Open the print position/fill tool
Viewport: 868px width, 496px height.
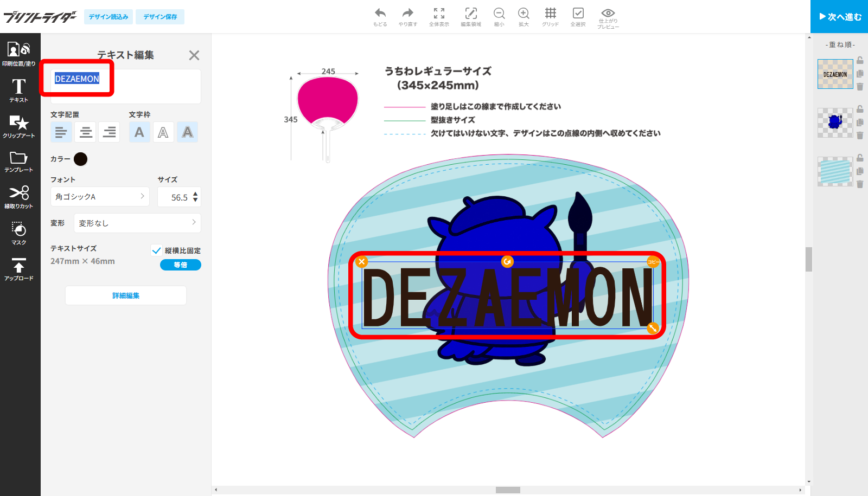[x=19, y=54]
